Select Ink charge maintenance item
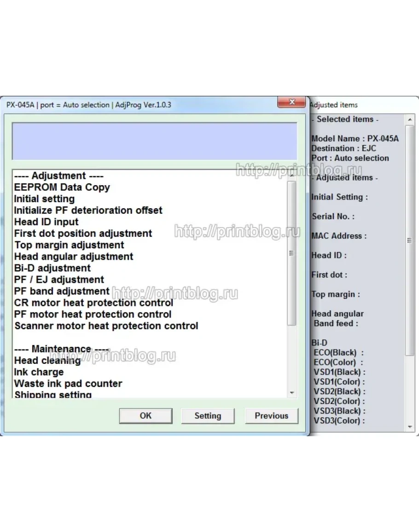This screenshot has width=419, height=532. (39, 372)
